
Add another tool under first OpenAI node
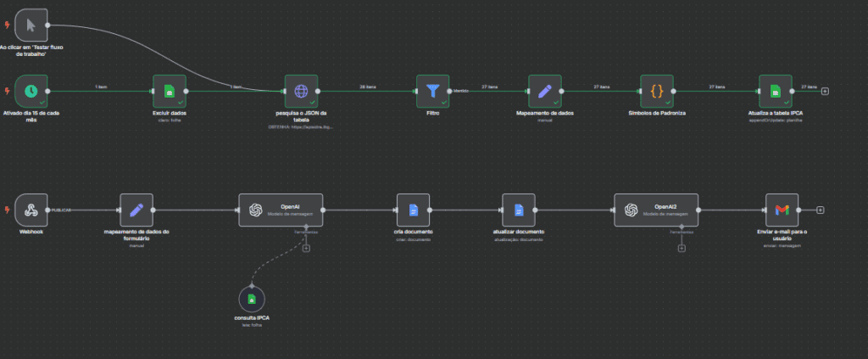pos(305,248)
